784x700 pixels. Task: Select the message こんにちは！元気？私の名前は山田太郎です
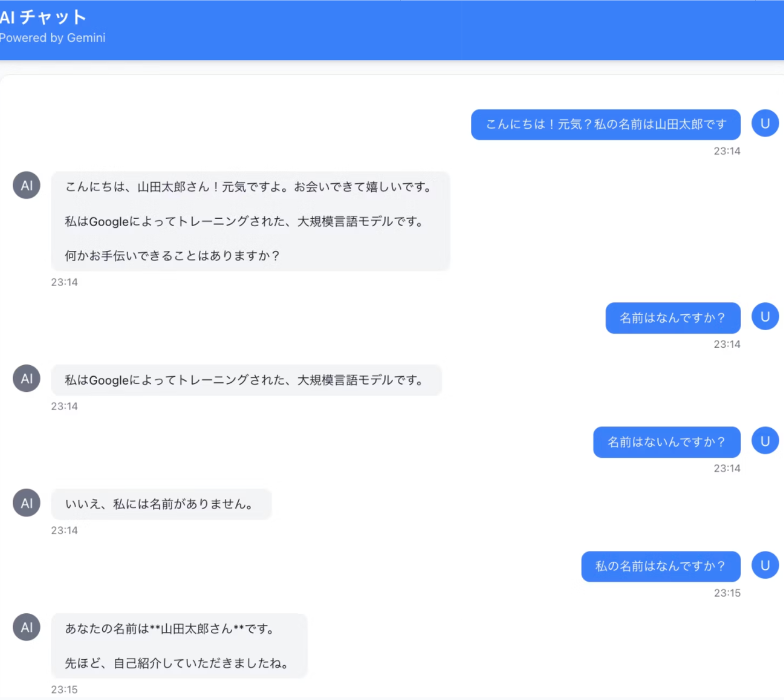pyautogui.click(x=606, y=124)
